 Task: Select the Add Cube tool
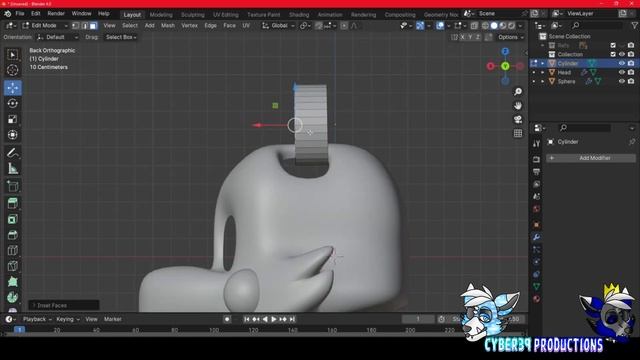13,187
